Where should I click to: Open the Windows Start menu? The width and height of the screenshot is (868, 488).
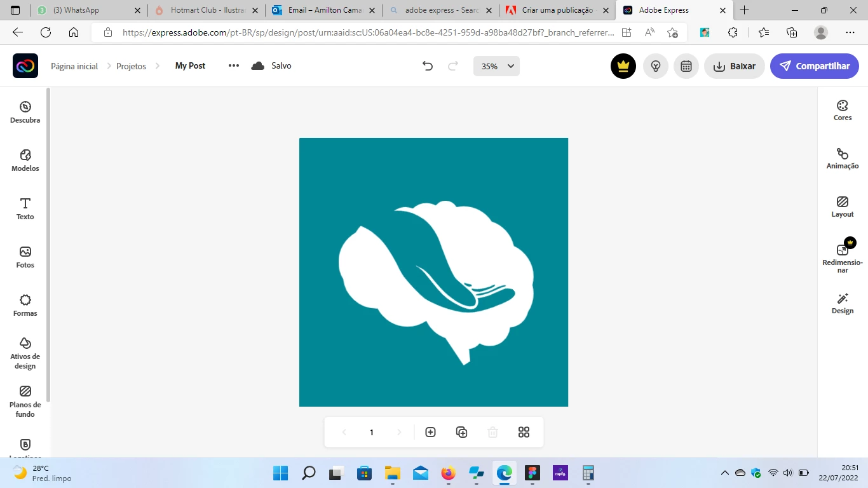(280, 473)
